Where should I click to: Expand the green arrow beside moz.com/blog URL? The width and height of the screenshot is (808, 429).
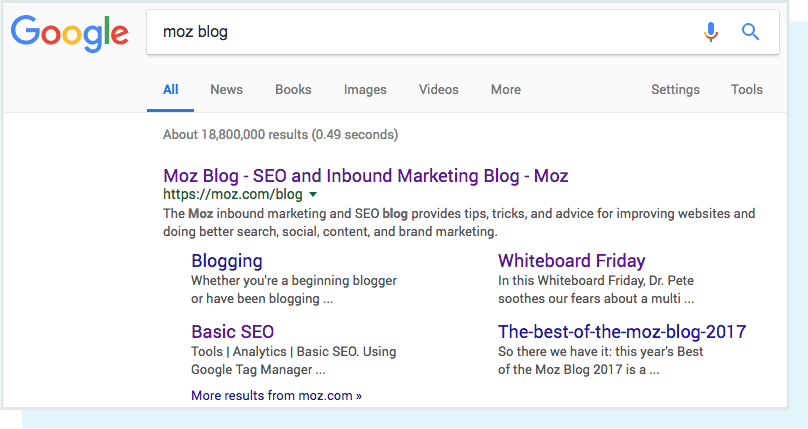[313, 194]
